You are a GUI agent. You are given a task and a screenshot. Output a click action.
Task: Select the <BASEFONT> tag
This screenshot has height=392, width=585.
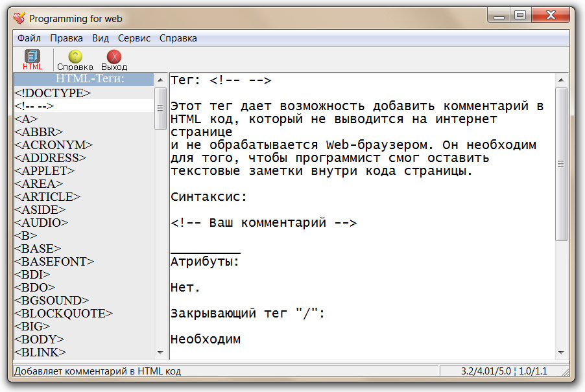click(84, 261)
